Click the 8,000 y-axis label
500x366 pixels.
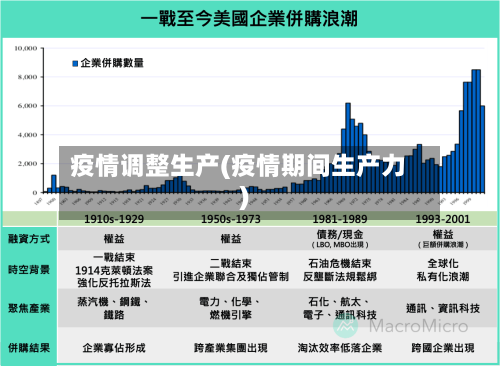27,77
